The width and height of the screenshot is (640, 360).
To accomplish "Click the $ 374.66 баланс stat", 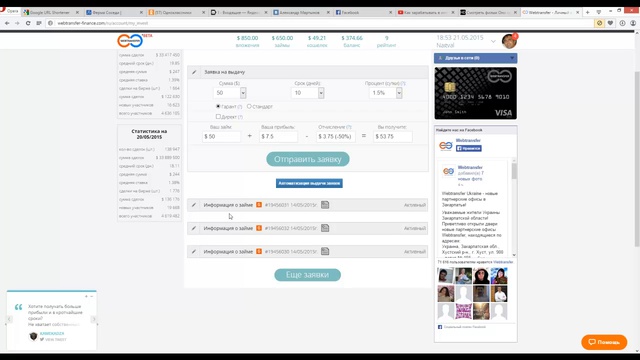I will point(352,41).
